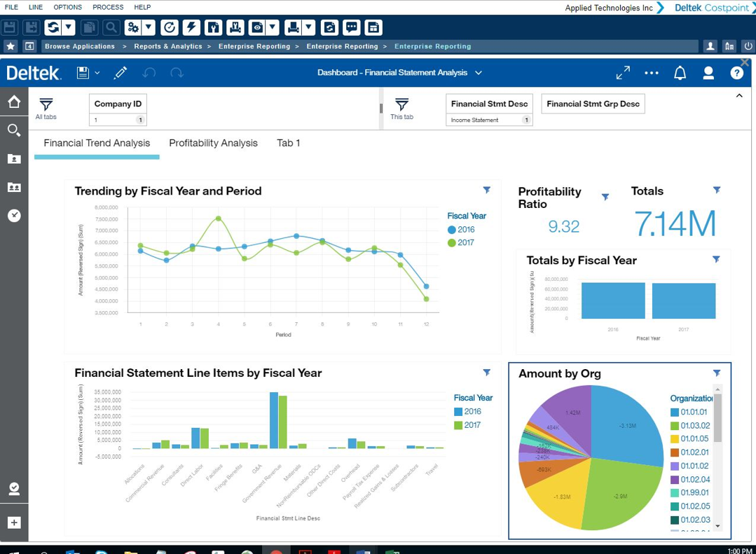
Task: Click the user profile icon in Deltek header
Action: point(708,73)
